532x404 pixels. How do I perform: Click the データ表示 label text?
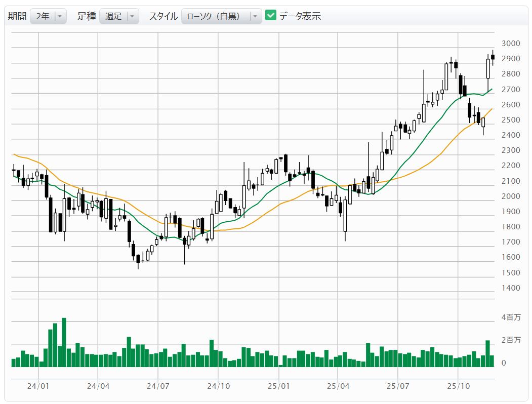pos(300,16)
